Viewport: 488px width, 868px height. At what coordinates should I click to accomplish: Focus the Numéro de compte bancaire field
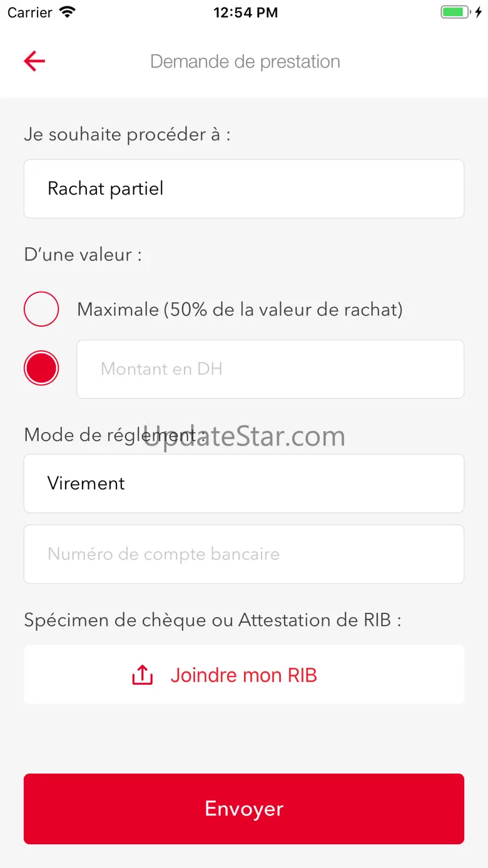[x=244, y=554]
